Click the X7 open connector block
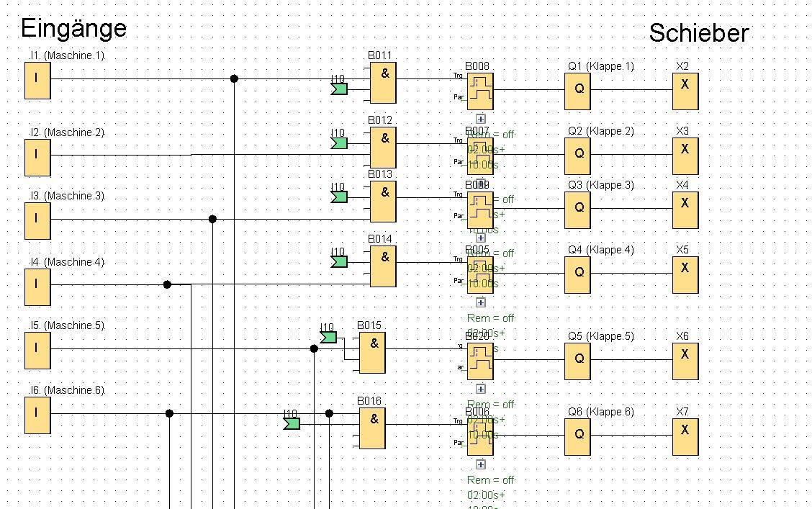The height and width of the screenshot is (509, 812). coord(685,436)
